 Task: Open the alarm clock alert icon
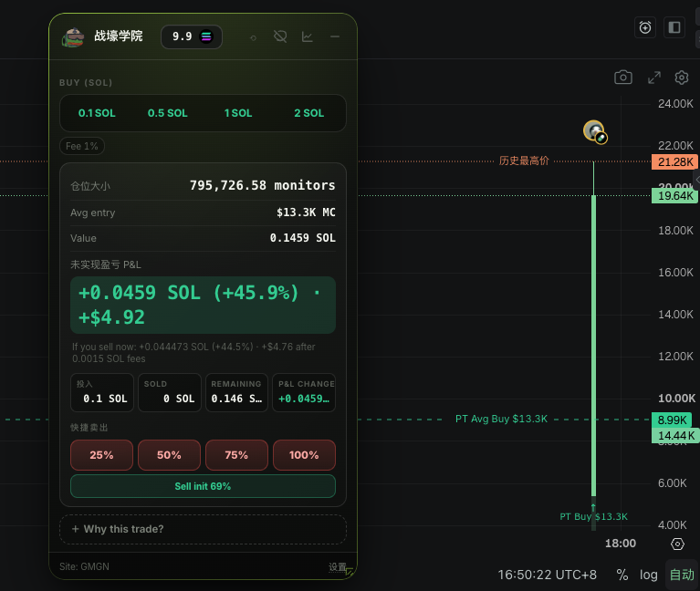[645, 27]
